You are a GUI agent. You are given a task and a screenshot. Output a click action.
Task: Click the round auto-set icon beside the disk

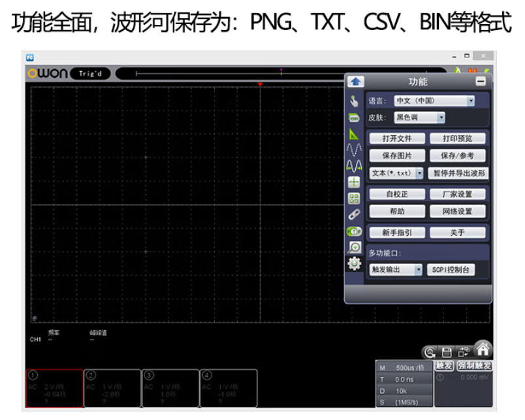[x=430, y=352]
